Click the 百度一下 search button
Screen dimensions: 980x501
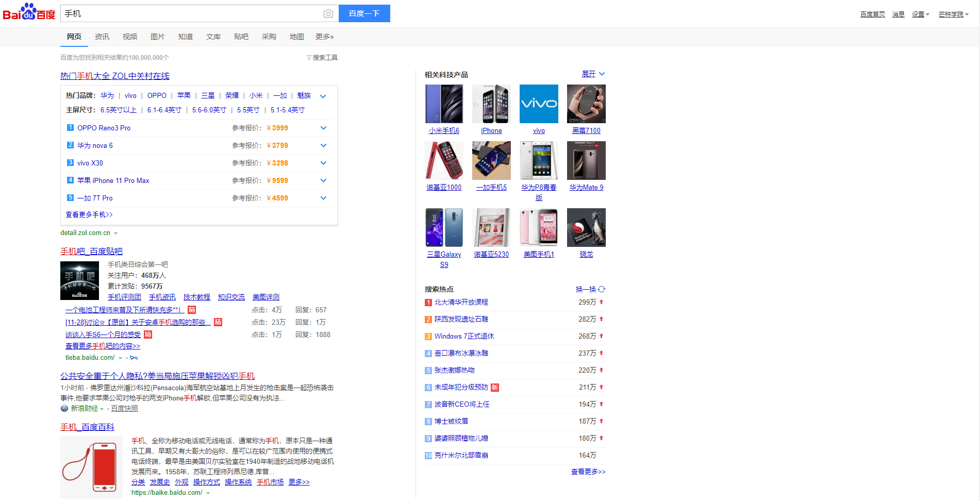[x=364, y=13]
